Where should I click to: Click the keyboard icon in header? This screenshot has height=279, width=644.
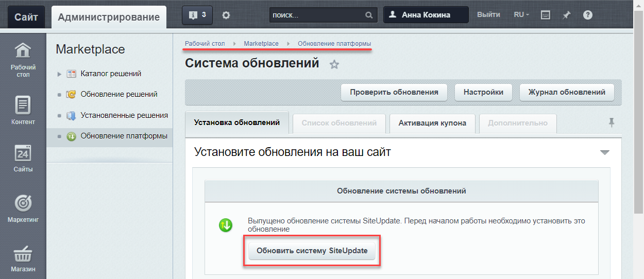[x=546, y=15]
